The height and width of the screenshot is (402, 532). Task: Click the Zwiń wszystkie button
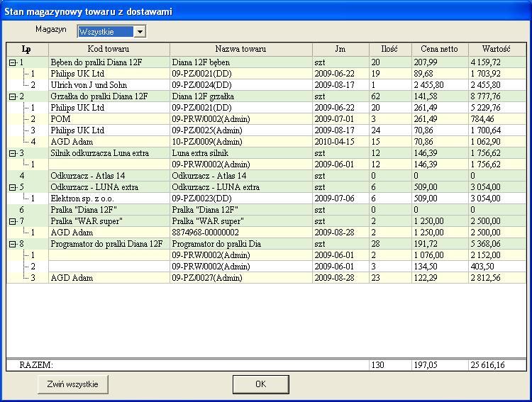pos(72,384)
